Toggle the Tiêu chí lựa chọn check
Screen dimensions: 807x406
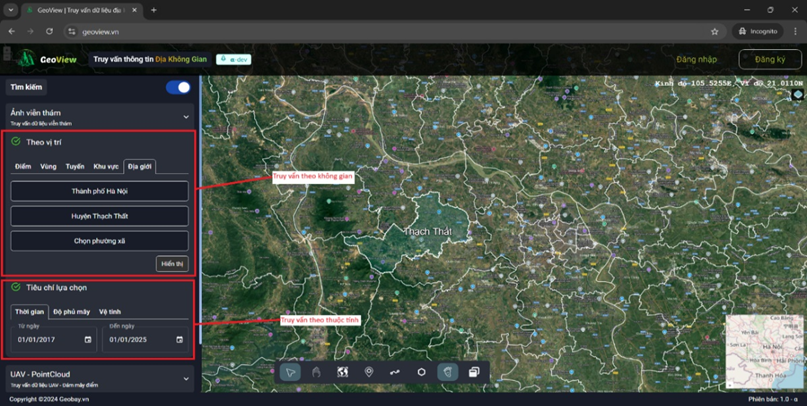coord(16,287)
